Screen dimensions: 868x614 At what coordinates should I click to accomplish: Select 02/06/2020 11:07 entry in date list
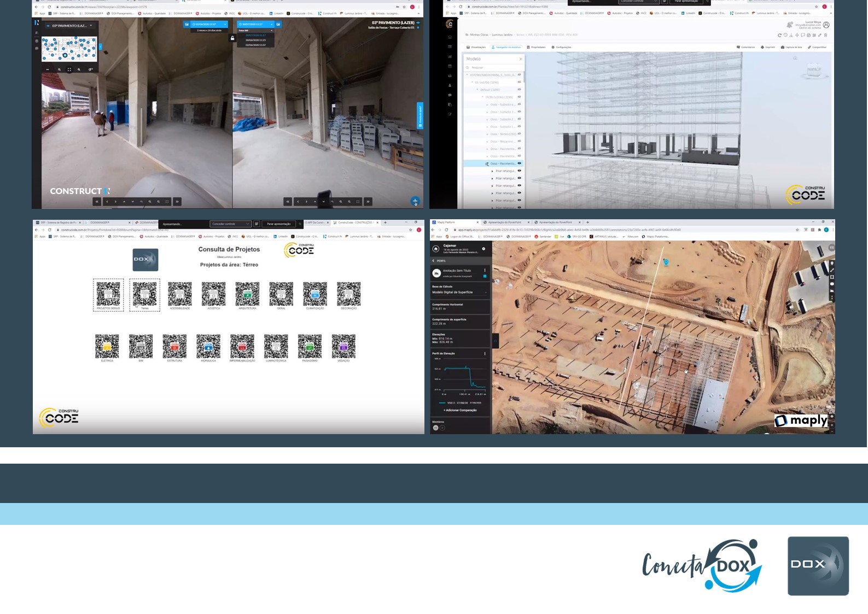[255, 45]
